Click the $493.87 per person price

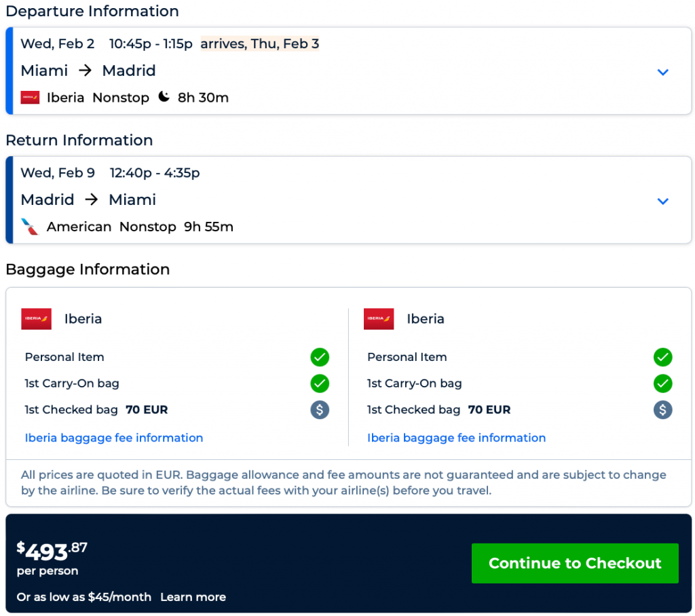pos(52,552)
